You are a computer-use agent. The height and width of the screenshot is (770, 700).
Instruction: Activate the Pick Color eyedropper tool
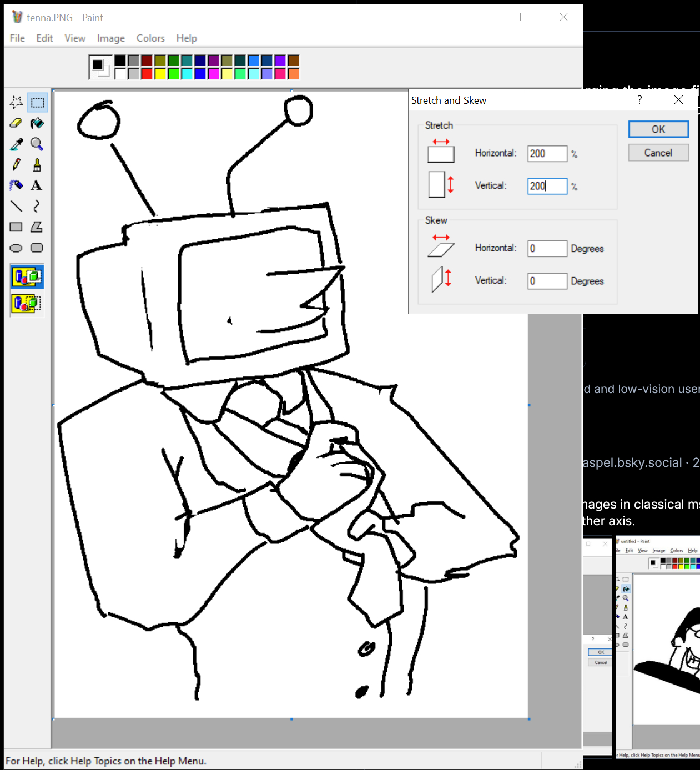point(16,144)
